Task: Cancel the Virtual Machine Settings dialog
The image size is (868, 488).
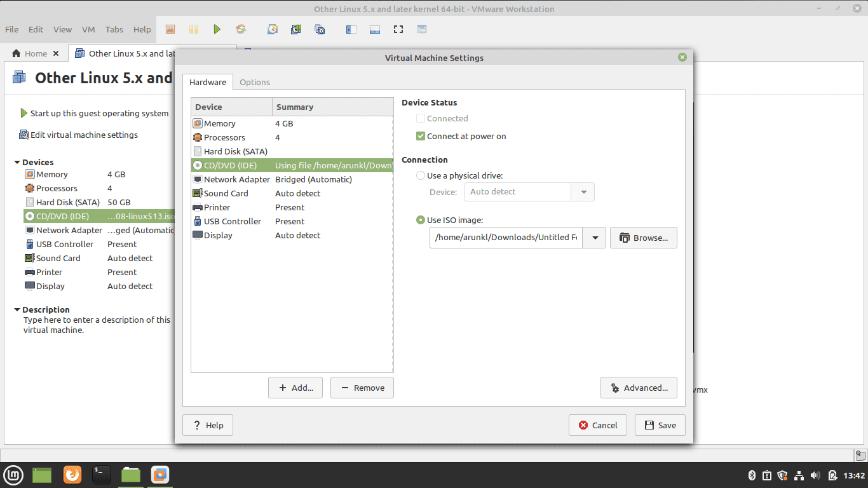Action: [x=598, y=425]
